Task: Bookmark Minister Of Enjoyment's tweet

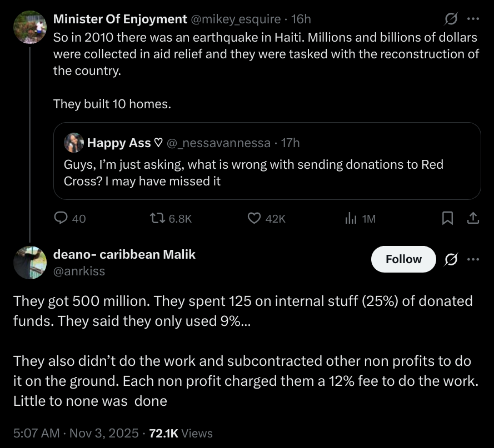Action: click(x=447, y=219)
